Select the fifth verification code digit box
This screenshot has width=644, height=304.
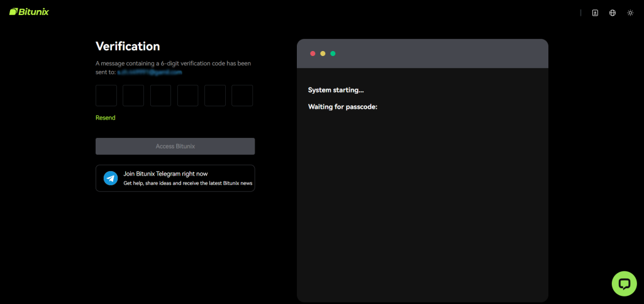(215, 96)
